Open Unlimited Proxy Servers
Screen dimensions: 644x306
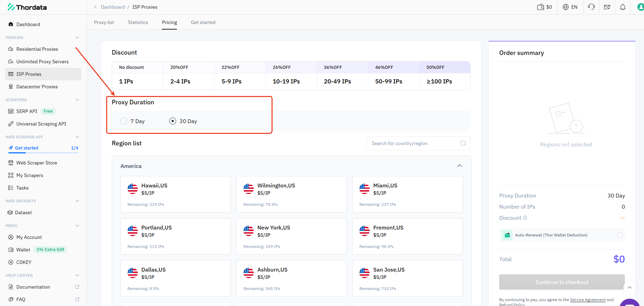[x=43, y=62]
